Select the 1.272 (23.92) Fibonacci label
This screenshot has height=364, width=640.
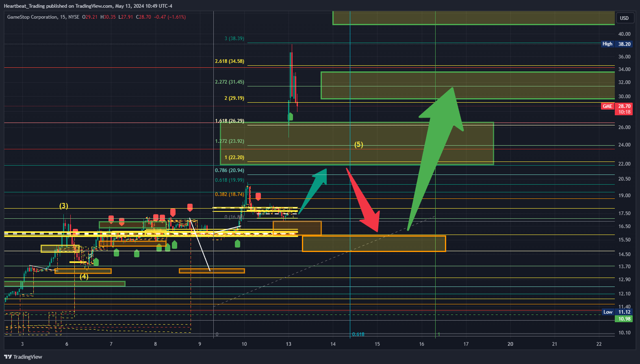[x=230, y=141]
